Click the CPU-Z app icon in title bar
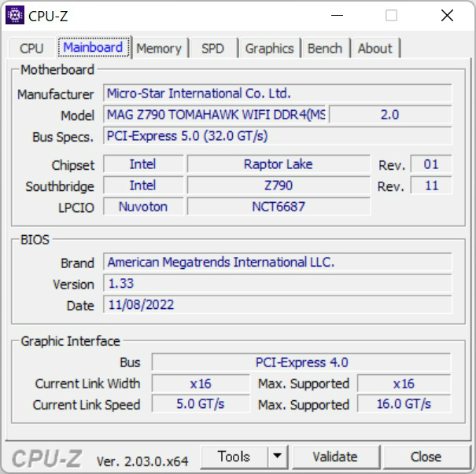This screenshot has height=474, width=476. 15,15
